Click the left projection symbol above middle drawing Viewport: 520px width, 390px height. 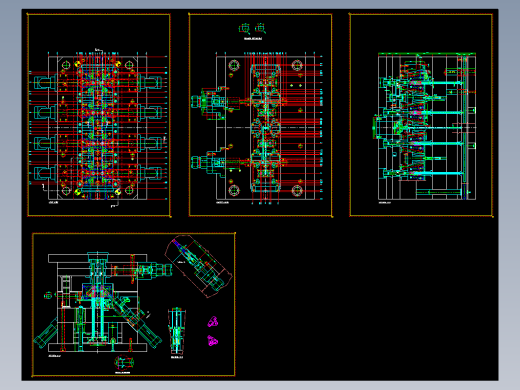(x=245, y=29)
